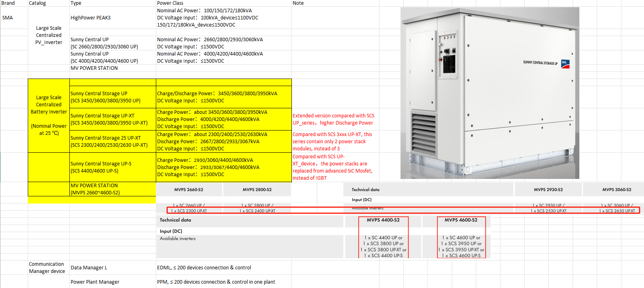The image size is (644, 288).
Task: Select the unhighlighted 'MV POWER STATION' cell
Action: 94,68
